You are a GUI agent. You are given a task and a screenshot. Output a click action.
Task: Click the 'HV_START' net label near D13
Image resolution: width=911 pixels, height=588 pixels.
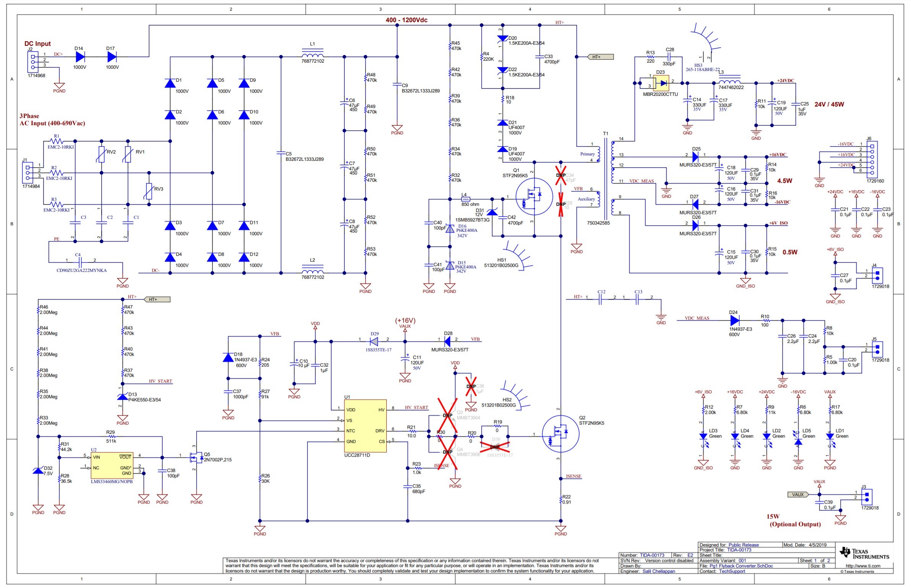pyautogui.click(x=160, y=381)
